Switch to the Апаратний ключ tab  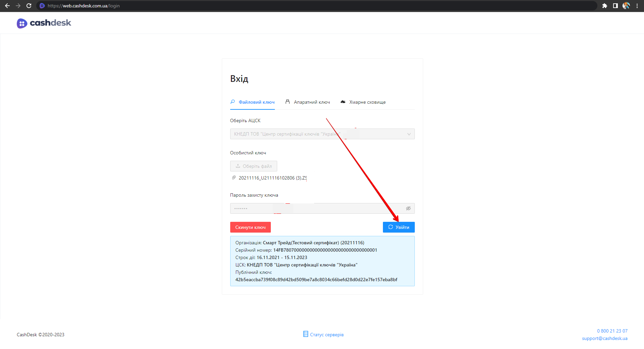(x=307, y=102)
